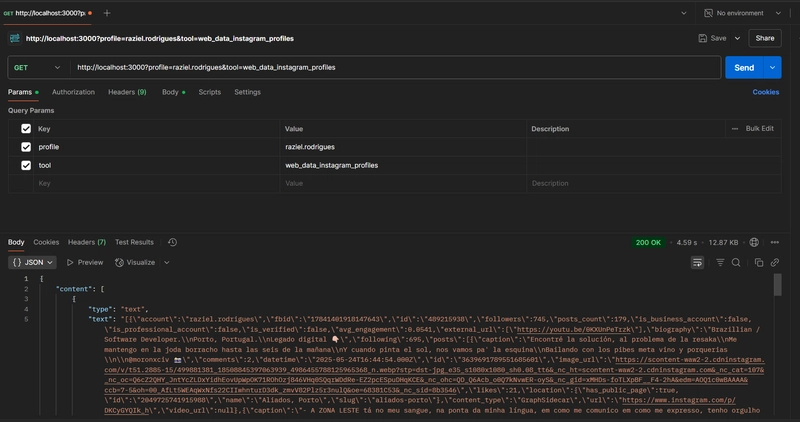Open the GET method dropdown
The width and height of the screenshot is (800, 422).
click(37, 67)
